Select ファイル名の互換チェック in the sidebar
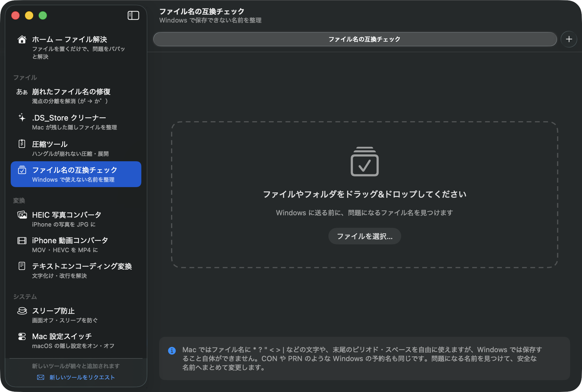Viewport: 582px width, 392px height. tap(76, 174)
